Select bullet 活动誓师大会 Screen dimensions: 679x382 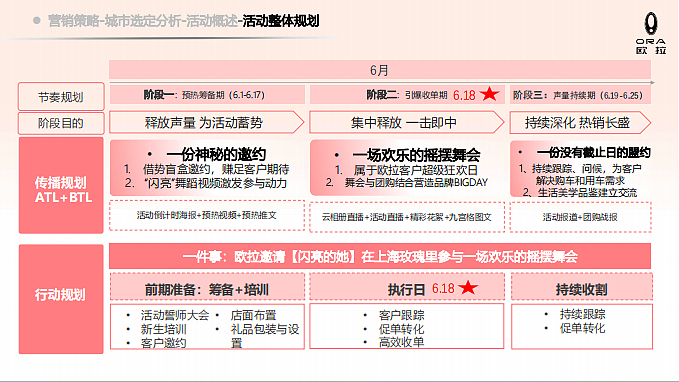[175, 315]
